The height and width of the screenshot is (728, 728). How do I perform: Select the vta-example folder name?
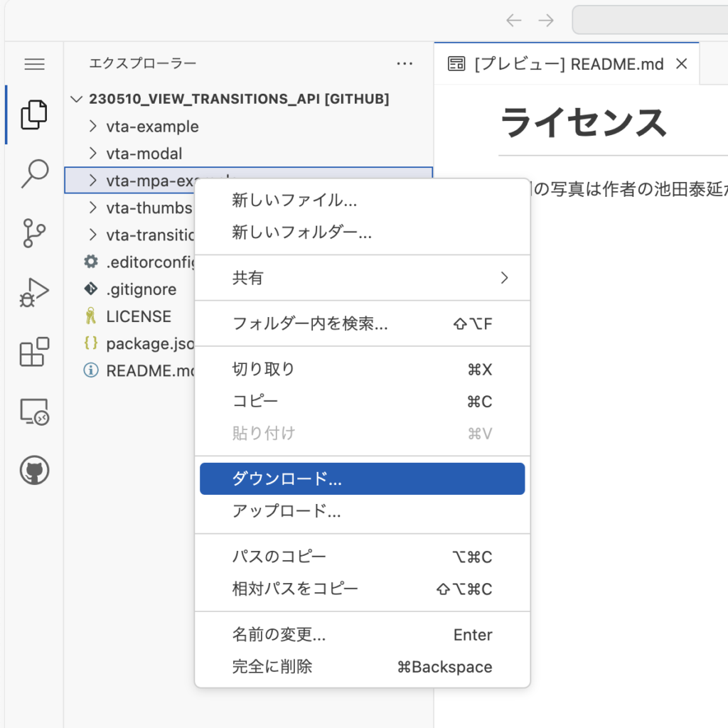pos(152,127)
